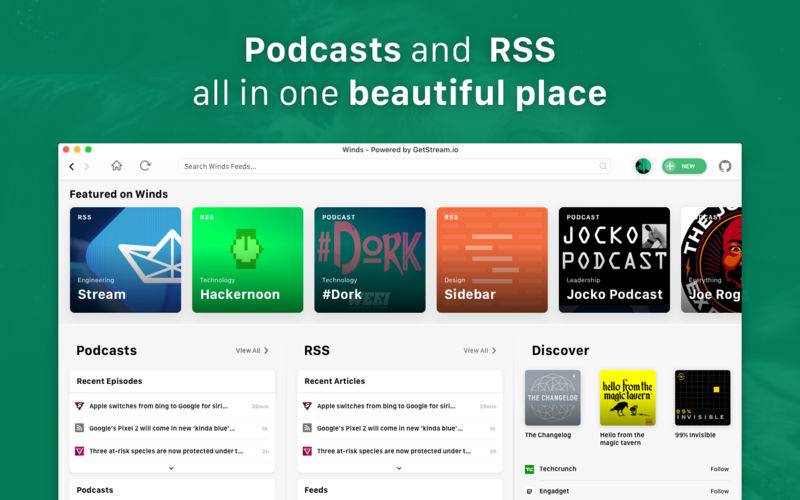Open the GitHub icon link

pyautogui.click(x=725, y=166)
